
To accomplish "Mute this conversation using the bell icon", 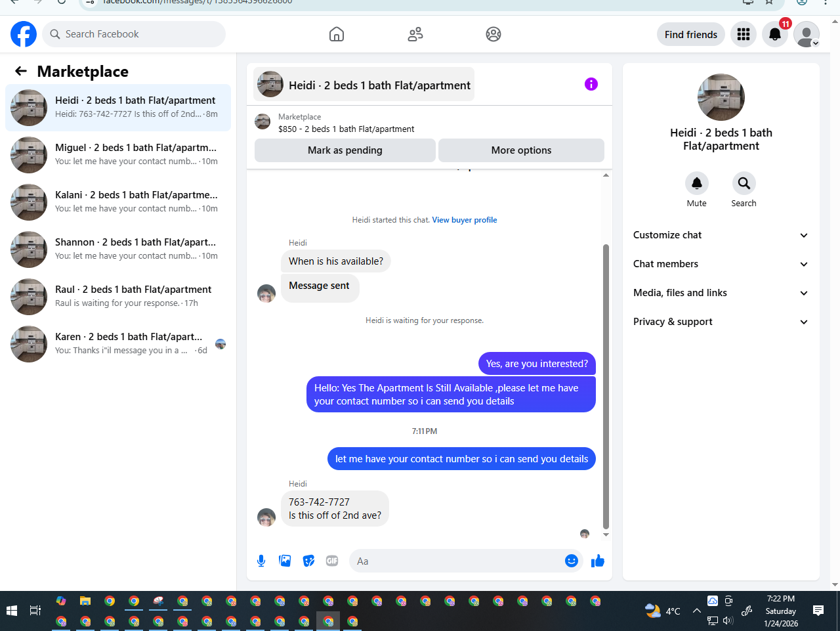I will [x=697, y=183].
